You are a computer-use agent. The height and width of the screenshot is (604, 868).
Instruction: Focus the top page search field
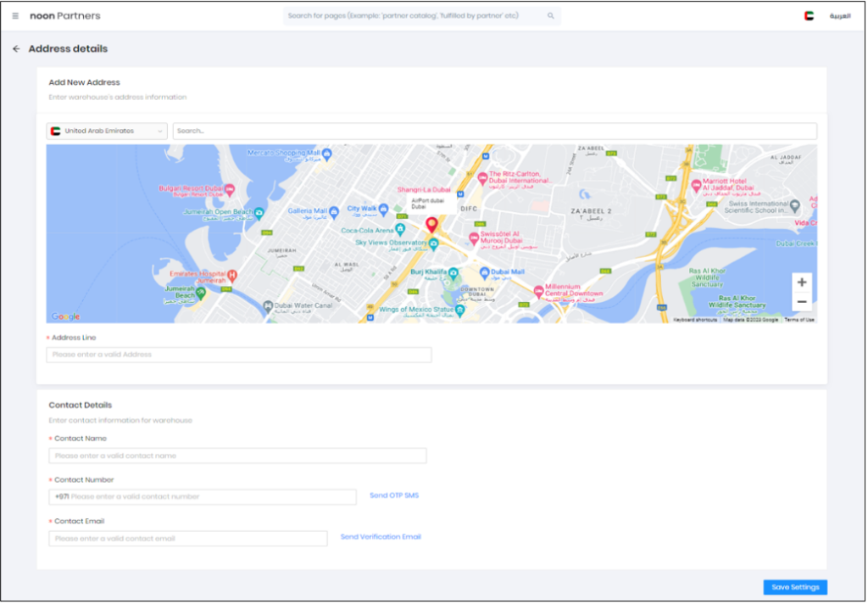pos(422,16)
